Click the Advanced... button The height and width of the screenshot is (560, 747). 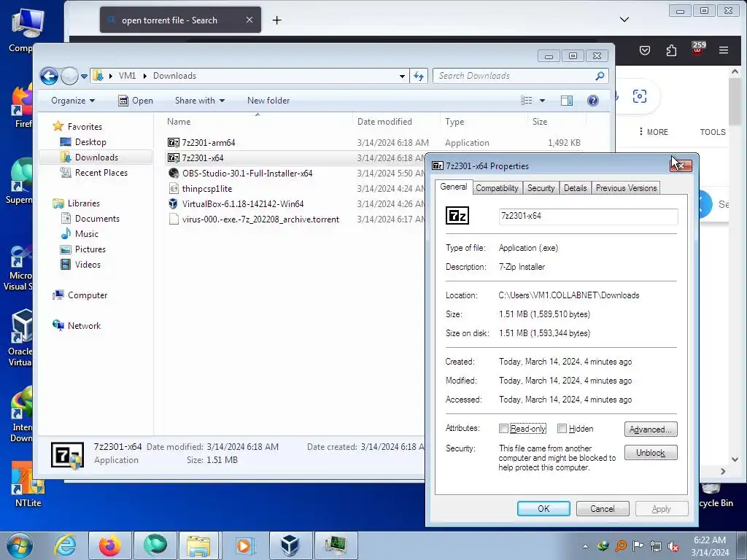tap(651, 429)
